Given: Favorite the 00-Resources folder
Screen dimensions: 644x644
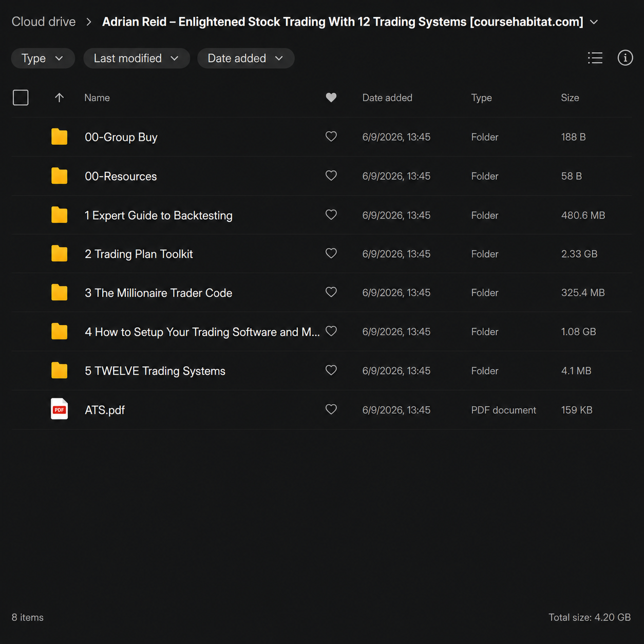Looking at the screenshot, I should (331, 176).
